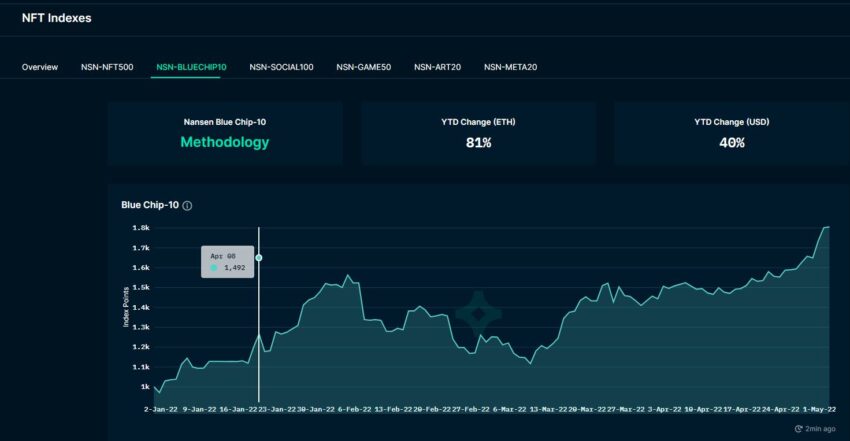Click the 2min ago timestamp
The width and height of the screenshot is (850, 441).
(820, 429)
